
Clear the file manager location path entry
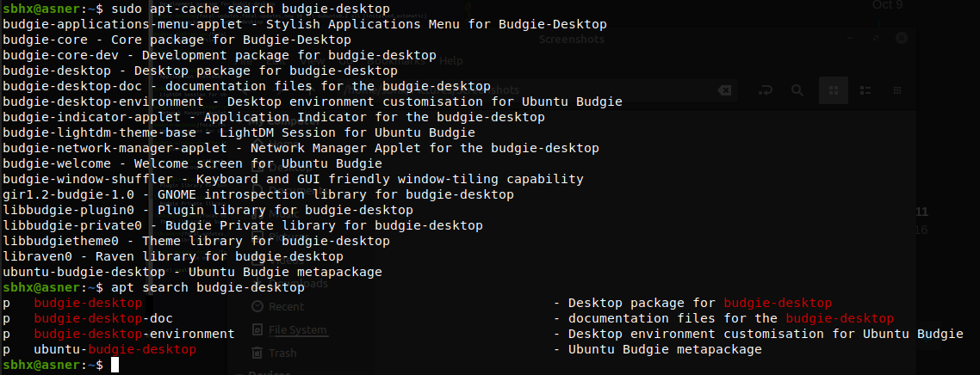[x=723, y=90]
